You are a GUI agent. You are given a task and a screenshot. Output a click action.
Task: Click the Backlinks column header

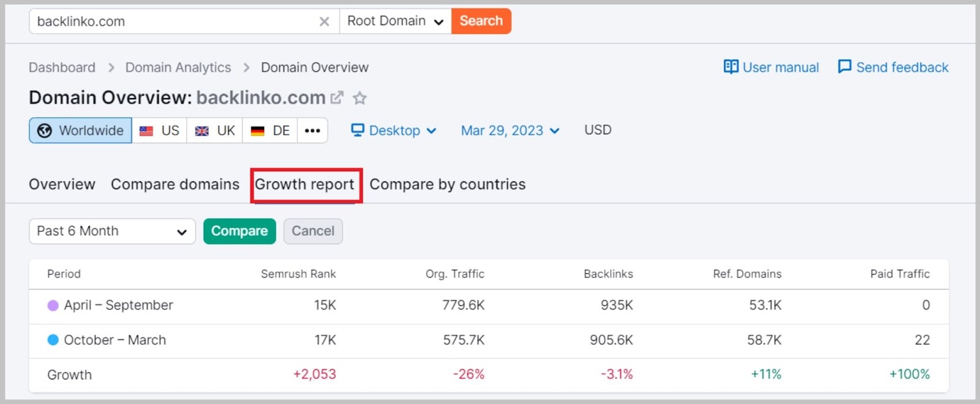608,274
